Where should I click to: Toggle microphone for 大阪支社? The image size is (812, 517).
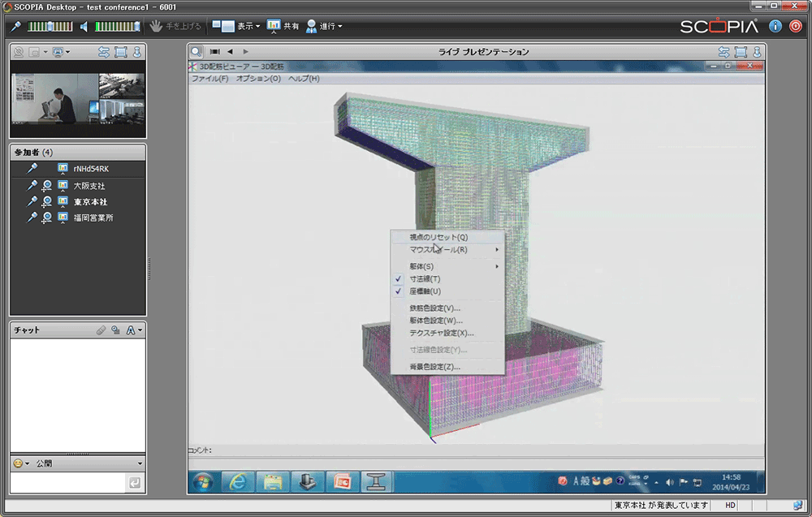(32, 185)
